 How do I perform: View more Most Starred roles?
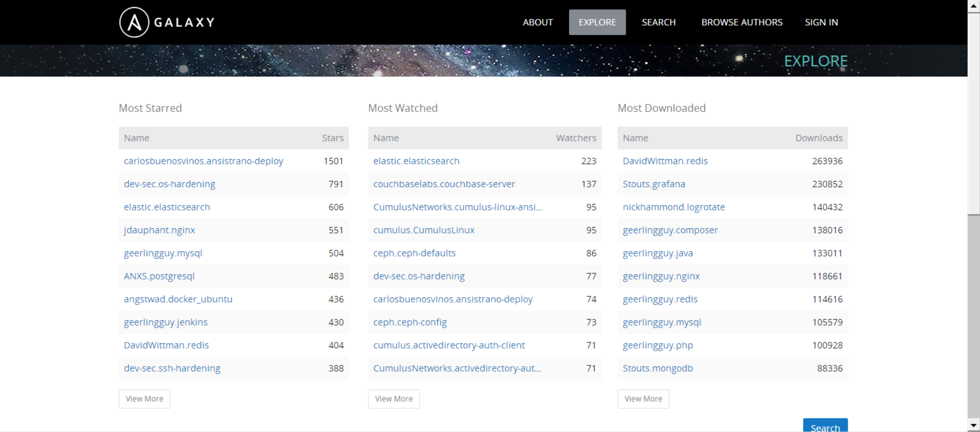point(144,399)
